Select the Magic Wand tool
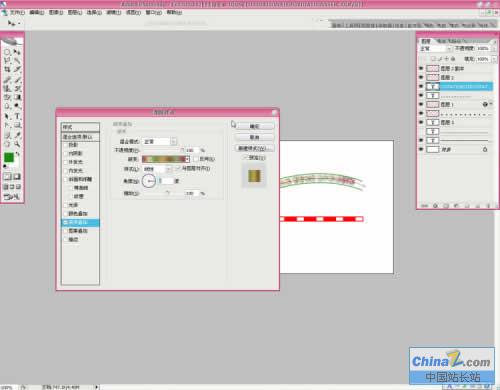 17,61
